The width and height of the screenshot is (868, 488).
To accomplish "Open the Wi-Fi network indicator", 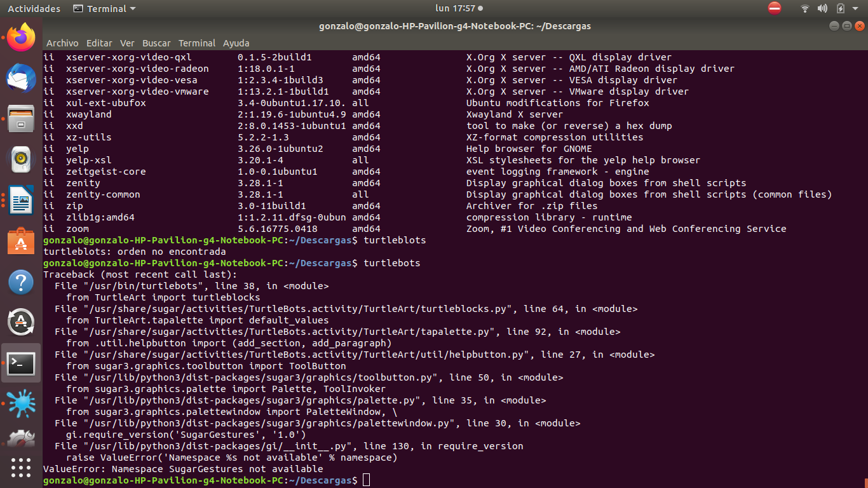I will (x=805, y=8).
